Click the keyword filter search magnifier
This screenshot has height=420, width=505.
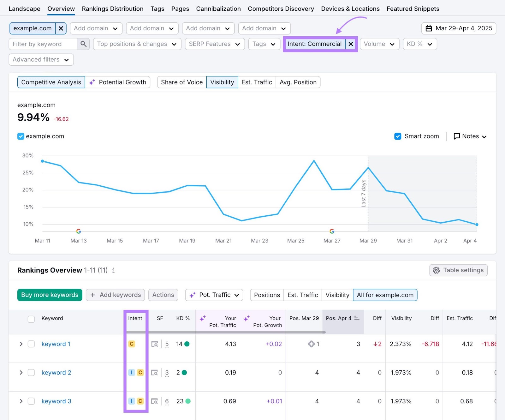click(83, 44)
